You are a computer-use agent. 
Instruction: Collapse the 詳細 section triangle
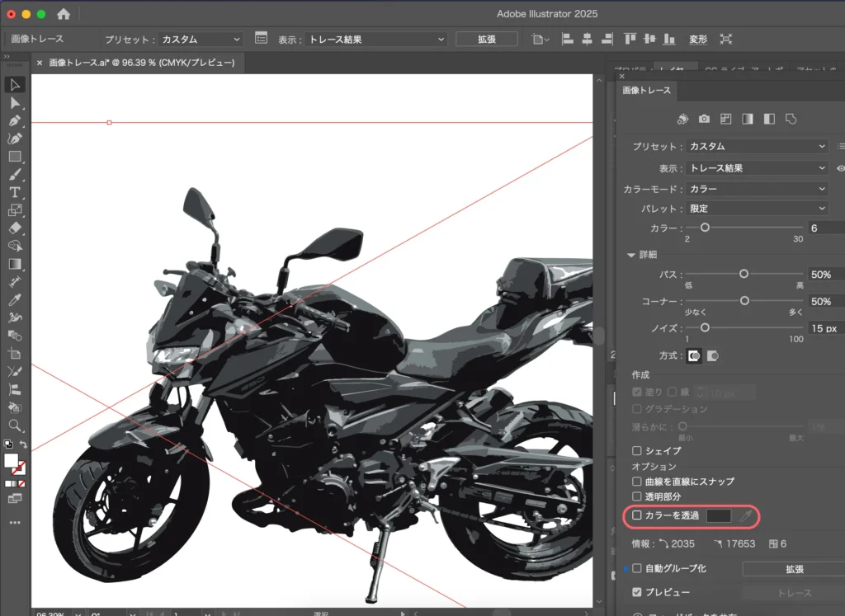[x=631, y=255]
